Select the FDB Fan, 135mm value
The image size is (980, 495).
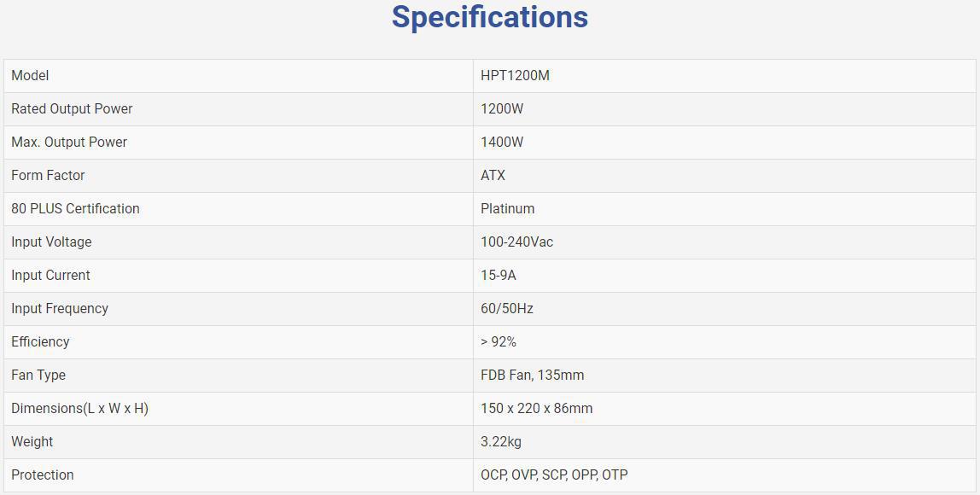click(x=533, y=375)
